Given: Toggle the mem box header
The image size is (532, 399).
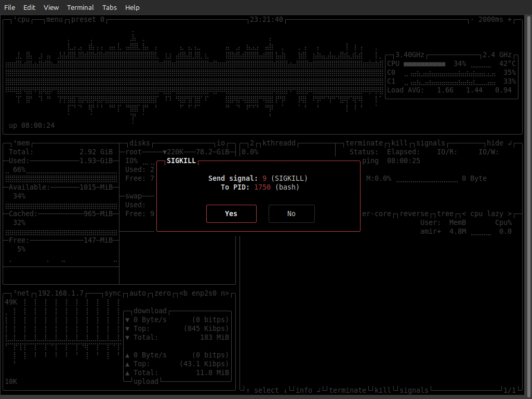Looking at the screenshot, I should point(22,143).
